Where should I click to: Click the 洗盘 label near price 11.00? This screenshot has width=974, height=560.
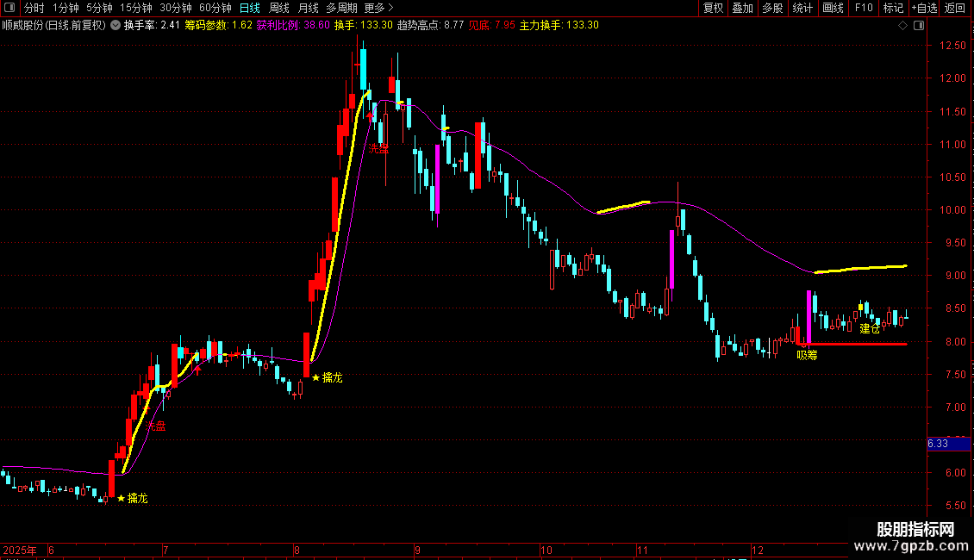[378, 148]
